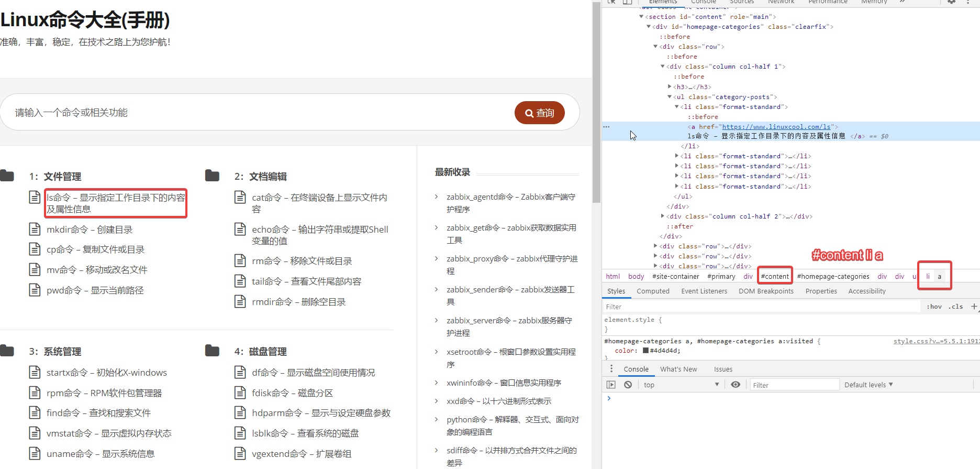Screen dimensions: 980x469
Task: Select #content in the breadcrumb bar
Action: point(775,277)
